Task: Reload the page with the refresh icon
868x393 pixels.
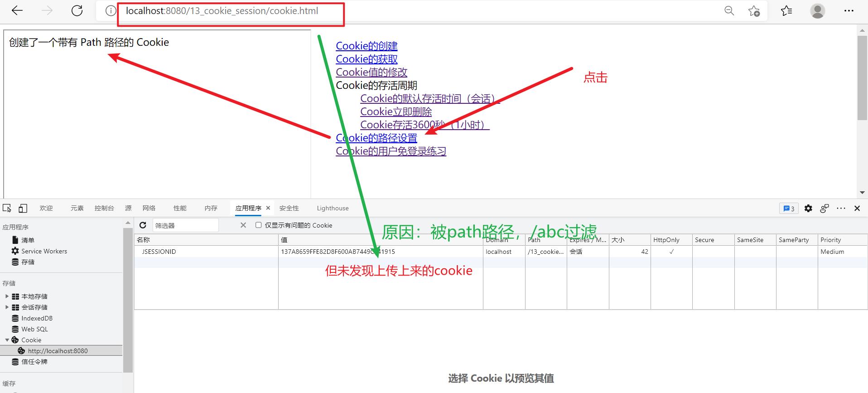Action: pyautogui.click(x=77, y=11)
